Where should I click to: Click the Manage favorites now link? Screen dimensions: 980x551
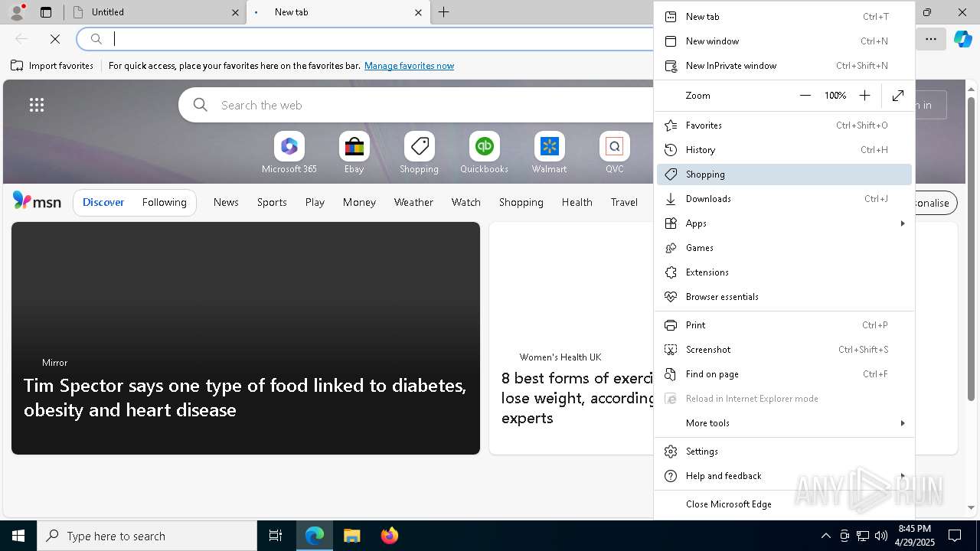pyautogui.click(x=409, y=66)
